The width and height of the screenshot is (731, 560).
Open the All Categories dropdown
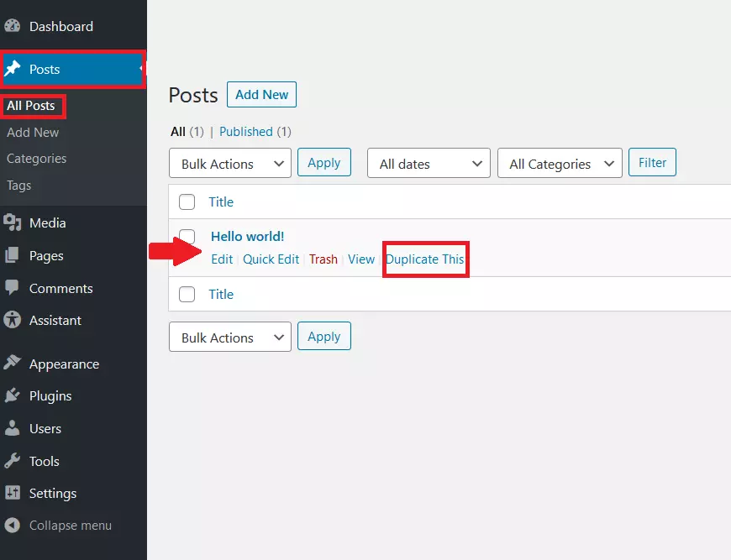[560, 163]
